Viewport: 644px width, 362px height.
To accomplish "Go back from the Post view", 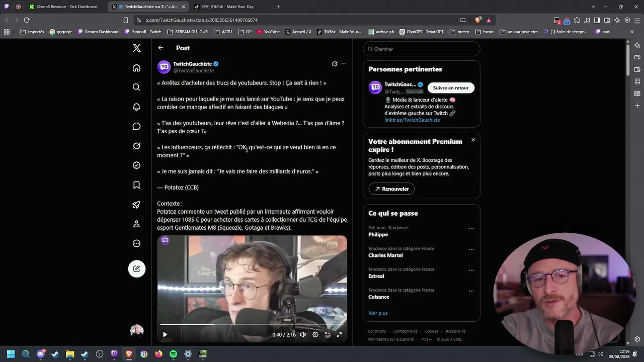I will (160, 48).
